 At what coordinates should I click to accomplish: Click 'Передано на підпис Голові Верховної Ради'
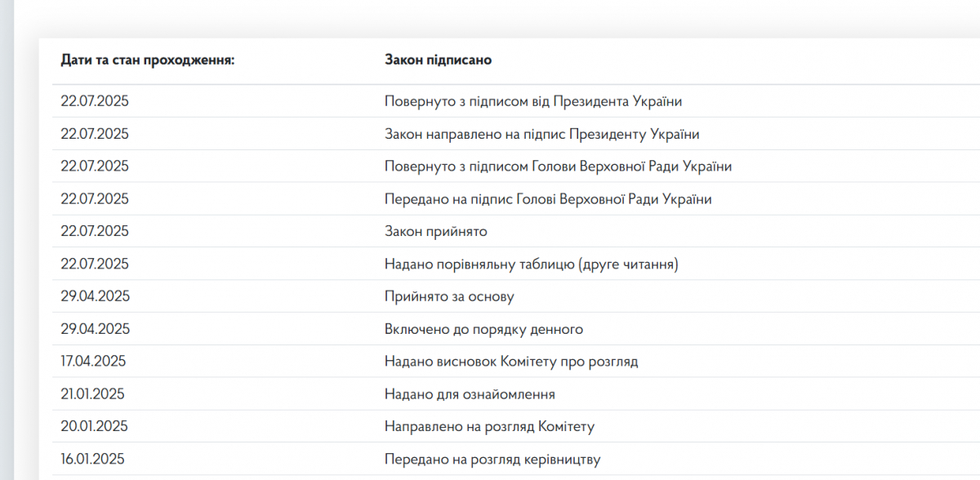(548, 199)
